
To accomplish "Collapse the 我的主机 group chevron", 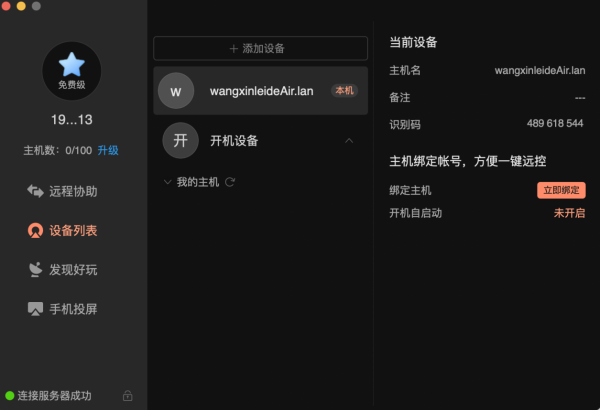I will (x=167, y=182).
